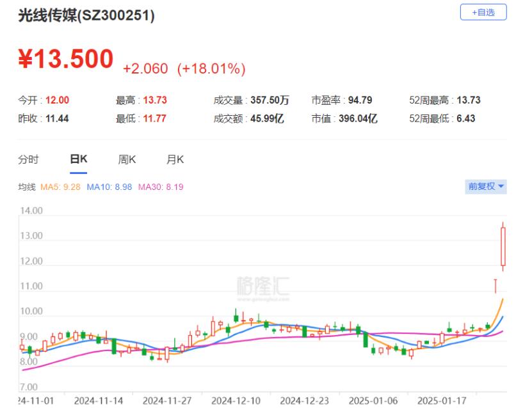Open the 周K weekly chart tab
The image size is (532, 408).
point(127,160)
